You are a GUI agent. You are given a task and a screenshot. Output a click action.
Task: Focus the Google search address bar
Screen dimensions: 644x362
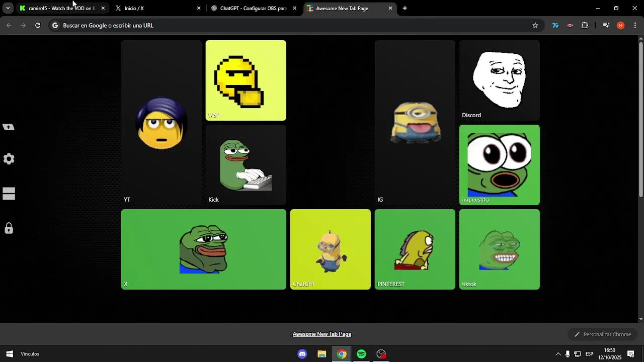coord(296,25)
